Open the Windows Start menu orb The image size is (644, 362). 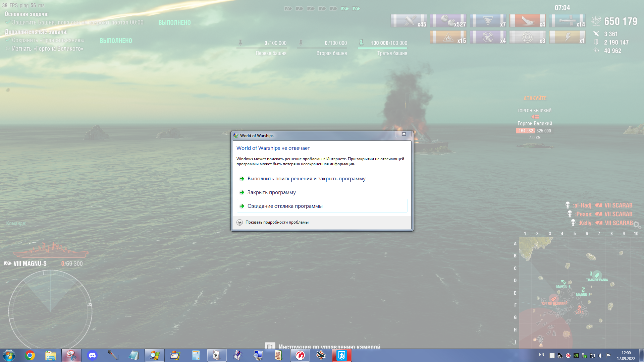[9, 355]
